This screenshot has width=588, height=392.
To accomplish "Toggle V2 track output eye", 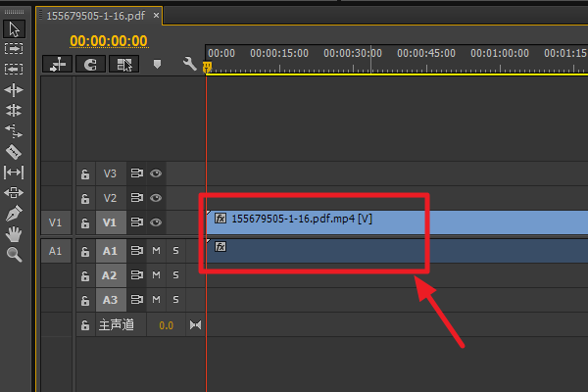I will [x=156, y=198].
